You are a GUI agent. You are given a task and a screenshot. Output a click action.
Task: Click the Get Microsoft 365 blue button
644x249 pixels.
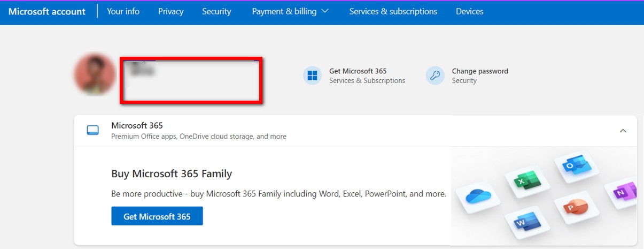click(x=157, y=216)
